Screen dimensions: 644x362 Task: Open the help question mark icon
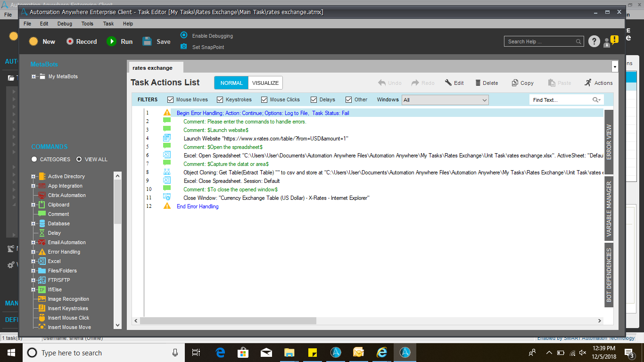pos(594,41)
